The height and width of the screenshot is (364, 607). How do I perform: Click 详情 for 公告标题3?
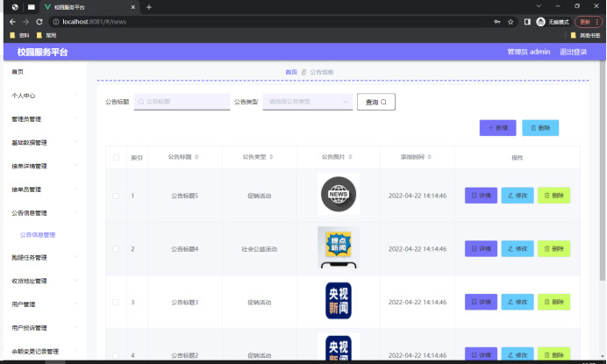tap(481, 302)
